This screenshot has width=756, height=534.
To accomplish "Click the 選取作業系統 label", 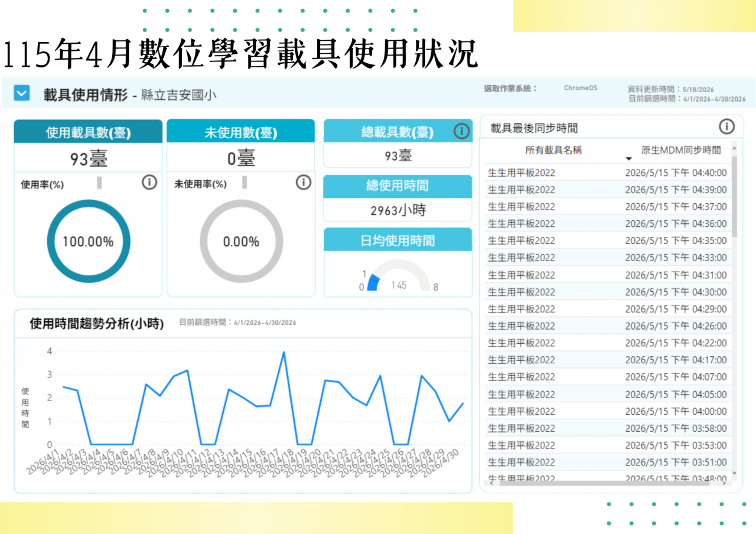I will click(511, 89).
